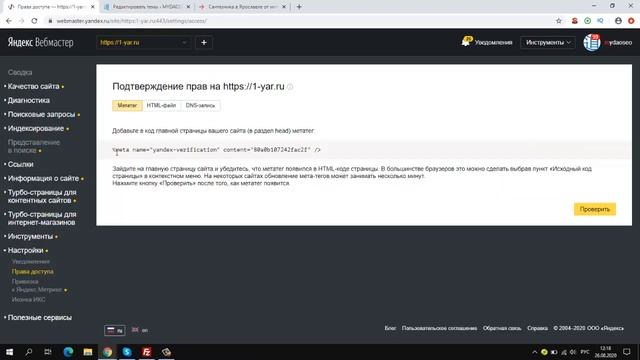This screenshot has width=640, height=360.
Task: Show hidden tray icons chevron
Action: [x=534, y=352]
